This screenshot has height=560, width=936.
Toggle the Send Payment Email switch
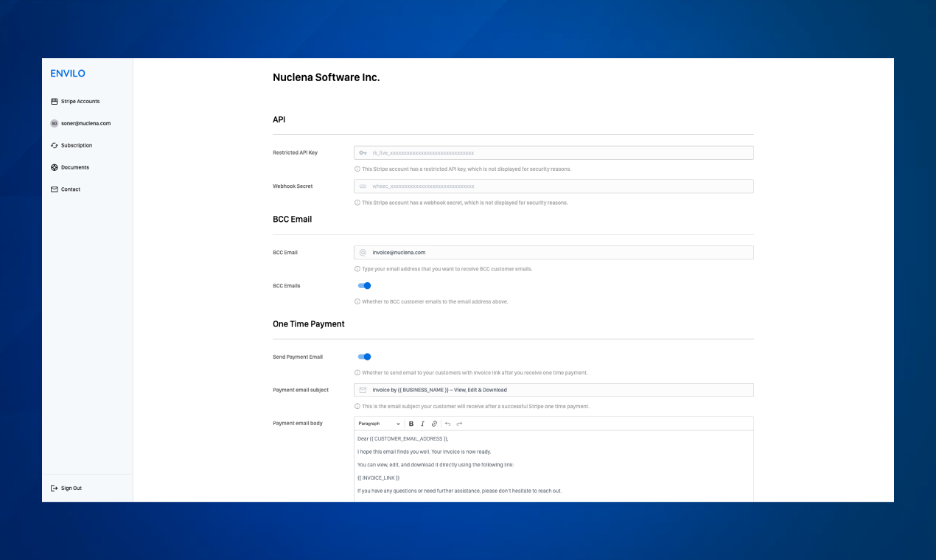364,357
